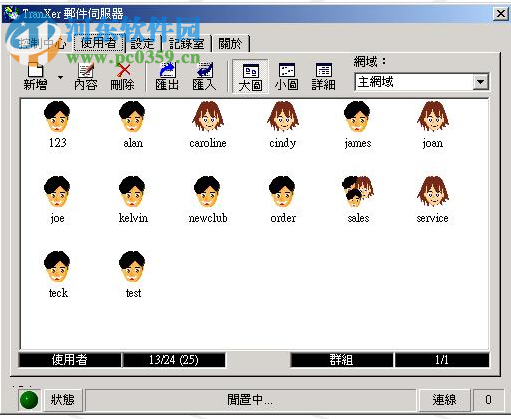Select the user icon alan
Viewport: 511px width, 419px height.
click(133, 125)
